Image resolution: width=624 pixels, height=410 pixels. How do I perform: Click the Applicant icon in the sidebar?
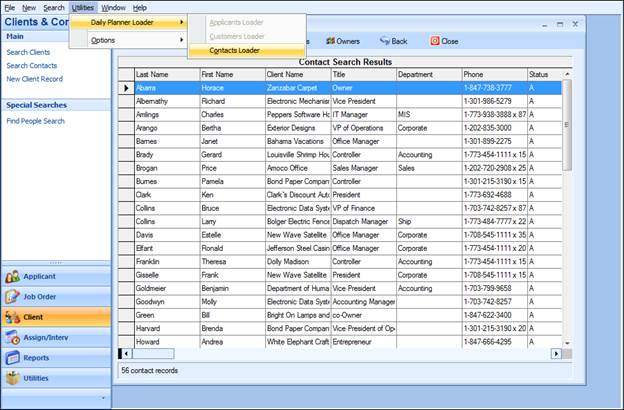(14, 276)
